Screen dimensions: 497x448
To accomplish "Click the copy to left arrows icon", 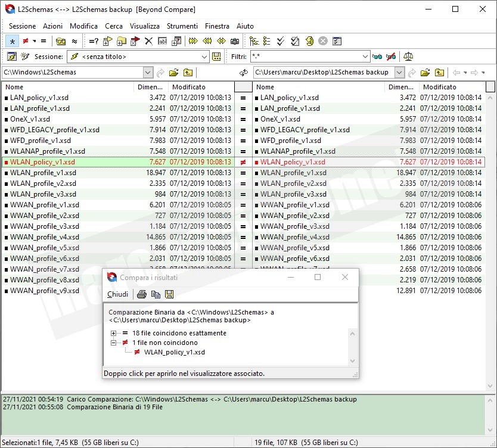I will [207, 41].
